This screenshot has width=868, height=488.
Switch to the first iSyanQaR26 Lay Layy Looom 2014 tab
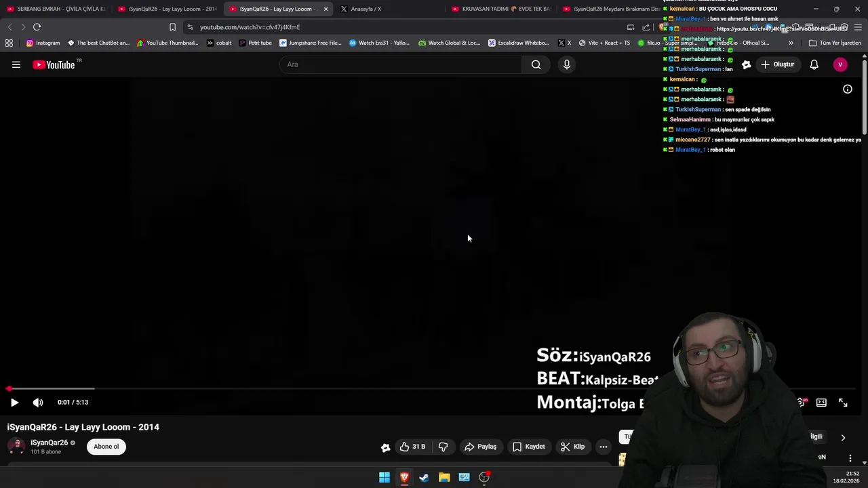(167, 9)
